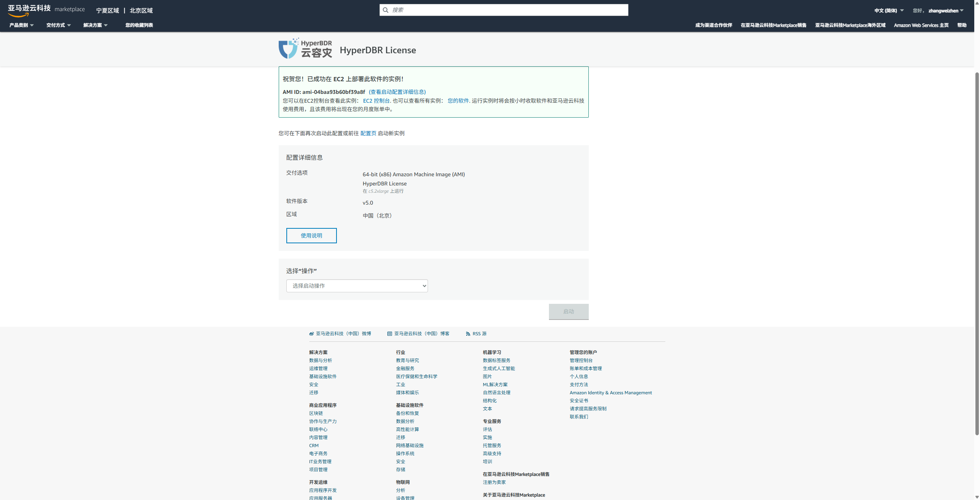Viewport: 980px width, 500px height.
Task: Click the HyperBDR product logo
Action: click(x=305, y=49)
